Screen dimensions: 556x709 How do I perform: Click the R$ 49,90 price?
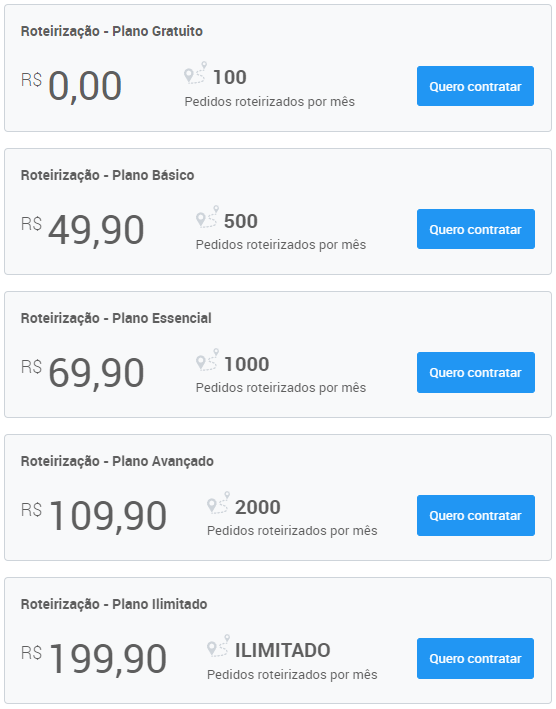coord(83,229)
